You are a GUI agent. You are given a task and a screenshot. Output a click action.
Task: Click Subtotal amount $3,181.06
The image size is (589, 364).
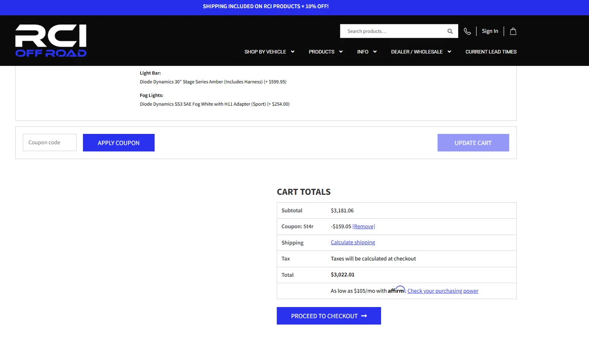(342, 210)
